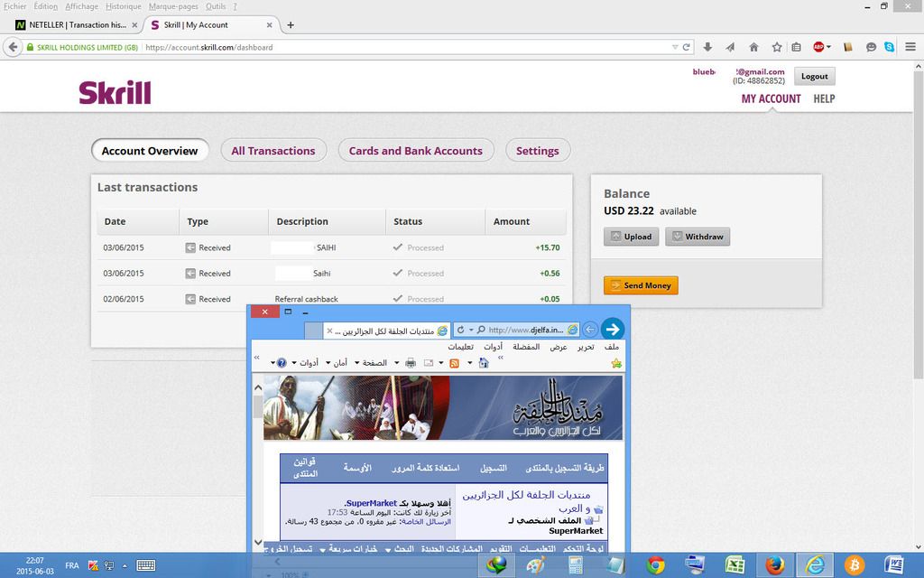Image resolution: width=924 pixels, height=578 pixels.
Task: Click the smiley chat bubble icon in Firefox
Action: pos(871,47)
